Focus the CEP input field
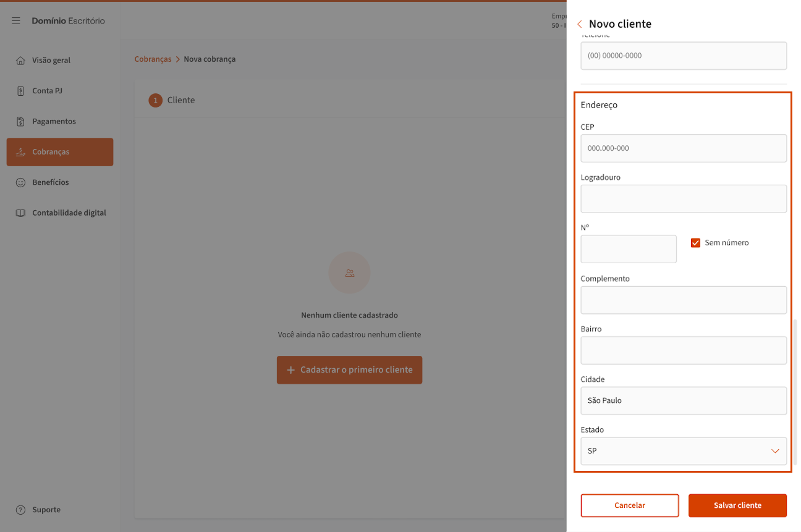 pyautogui.click(x=683, y=148)
